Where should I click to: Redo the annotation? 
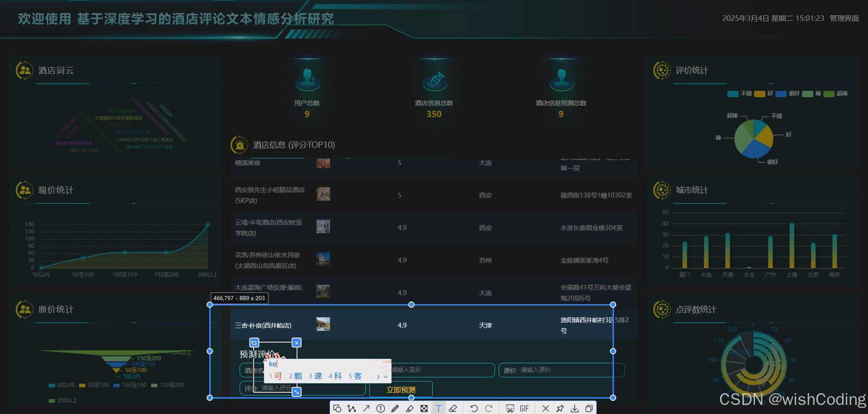(488, 408)
